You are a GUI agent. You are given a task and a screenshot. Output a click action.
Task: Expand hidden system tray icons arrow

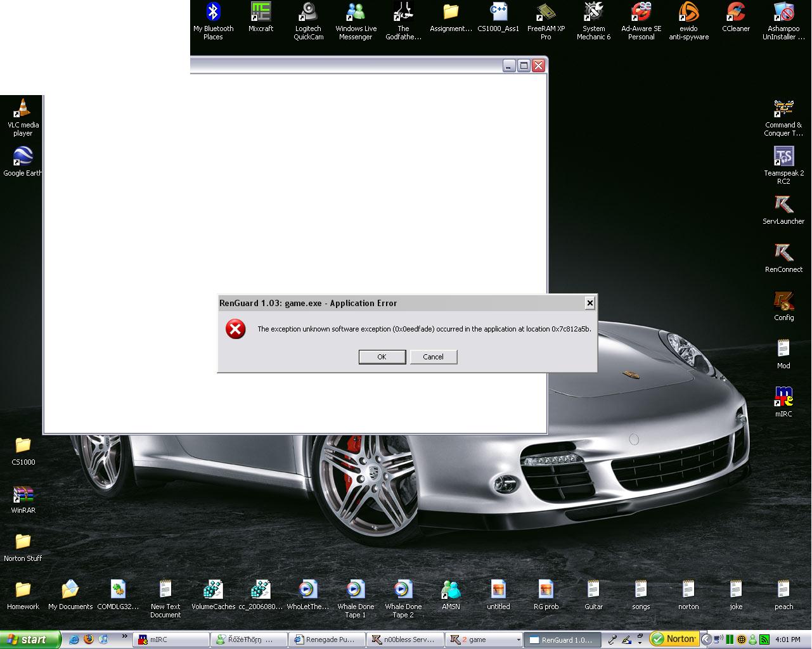706,639
